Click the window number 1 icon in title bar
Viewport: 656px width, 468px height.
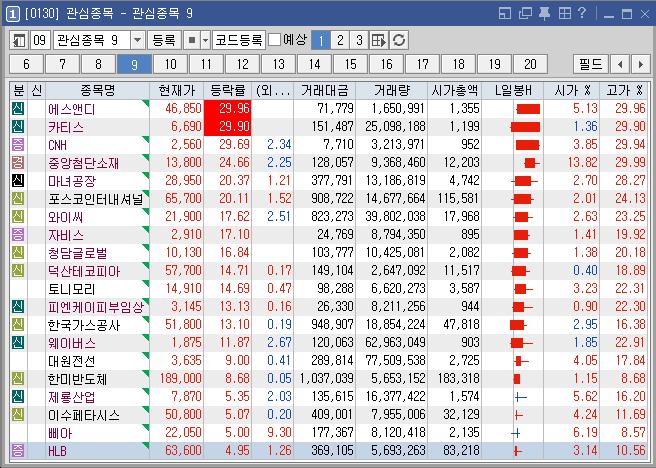coord(13,14)
